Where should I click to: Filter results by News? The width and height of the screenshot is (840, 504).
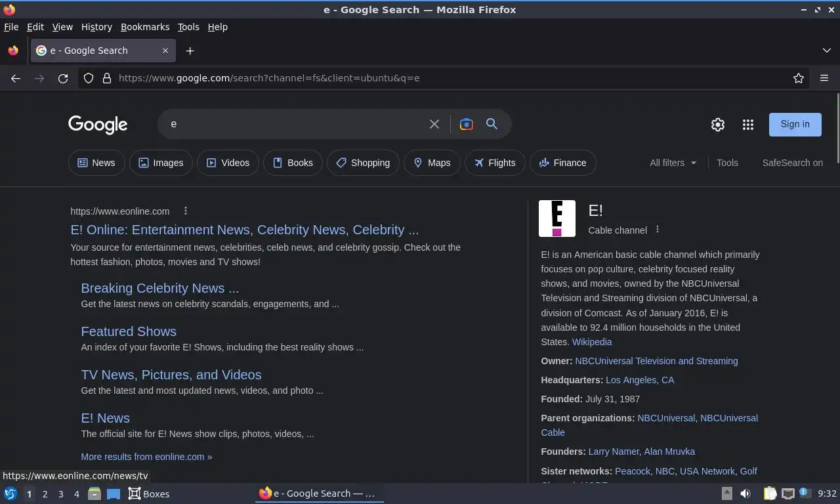pyautogui.click(x=96, y=163)
